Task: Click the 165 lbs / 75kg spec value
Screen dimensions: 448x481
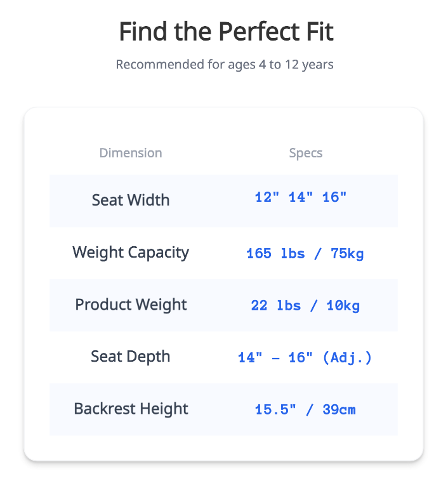Action: (x=305, y=254)
